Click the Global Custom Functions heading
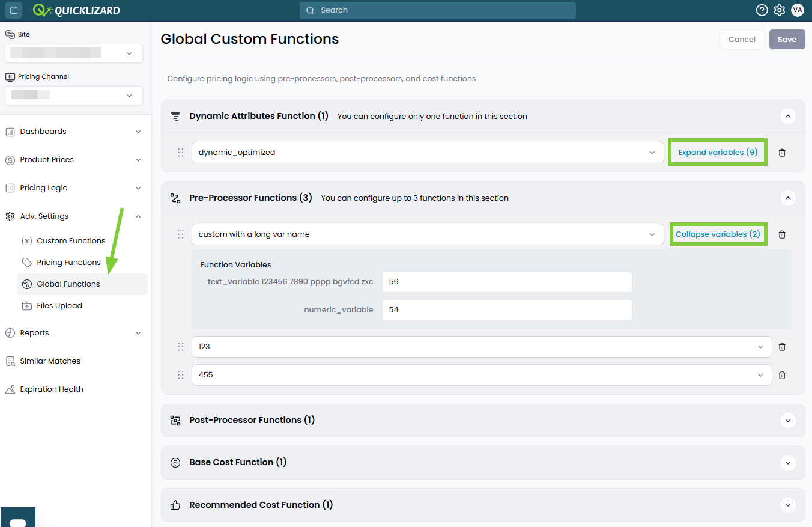 coord(250,40)
